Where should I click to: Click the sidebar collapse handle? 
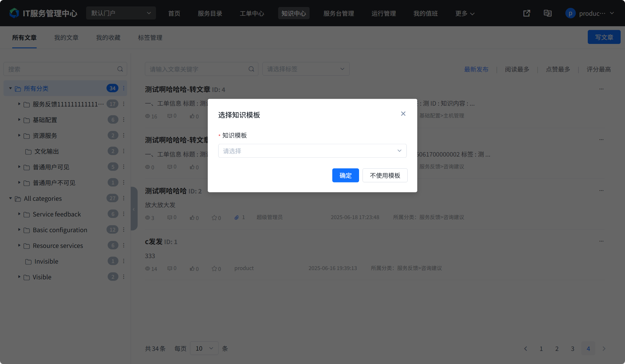click(134, 209)
